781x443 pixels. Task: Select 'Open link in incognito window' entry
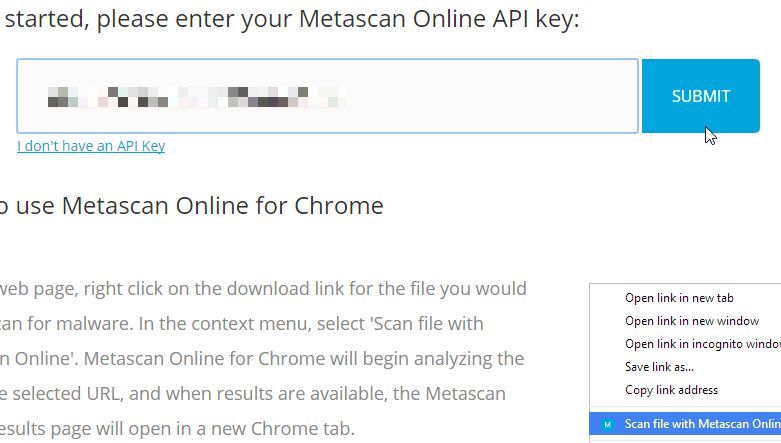pyautogui.click(x=702, y=344)
